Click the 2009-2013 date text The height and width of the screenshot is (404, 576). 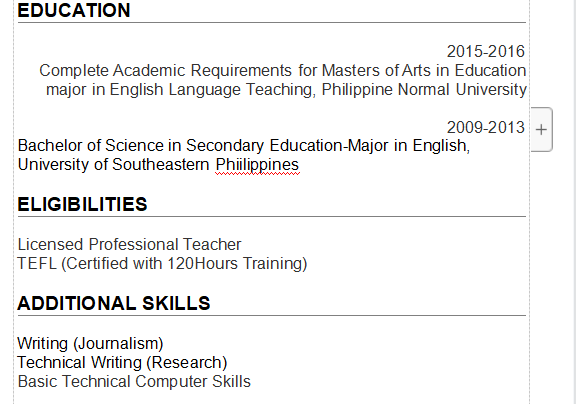pyautogui.click(x=486, y=127)
